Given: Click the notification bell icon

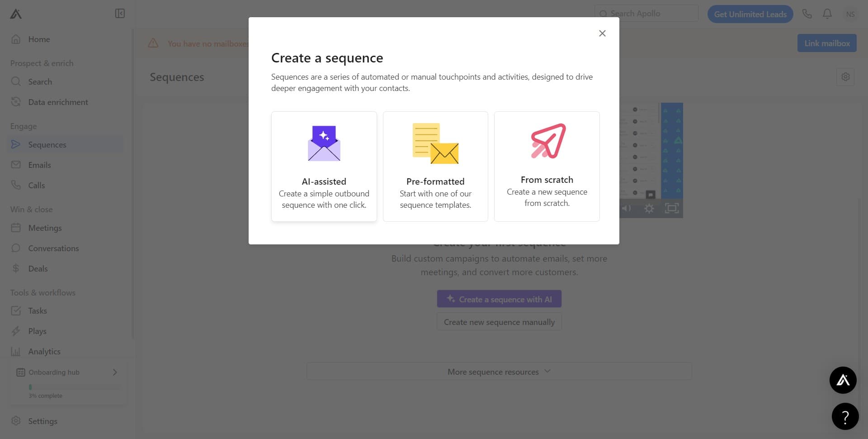Looking at the screenshot, I should pyautogui.click(x=827, y=14).
